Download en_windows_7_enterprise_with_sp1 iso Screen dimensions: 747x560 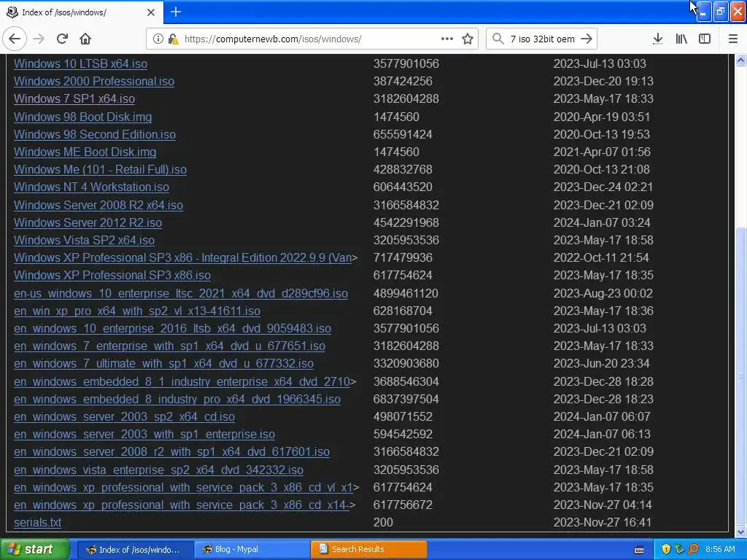click(169, 346)
